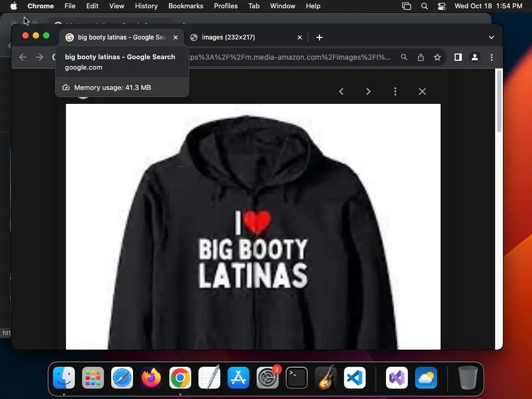Show previous image in Google image viewer
This screenshot has width=532, height=399.
pyautogui.click(x=341, y=91)
